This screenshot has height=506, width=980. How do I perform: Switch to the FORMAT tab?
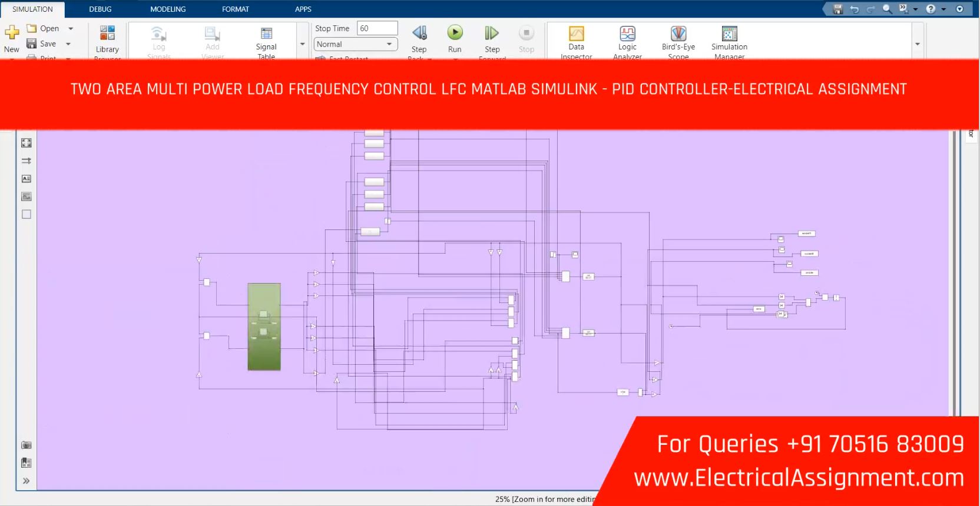[236, 9]
